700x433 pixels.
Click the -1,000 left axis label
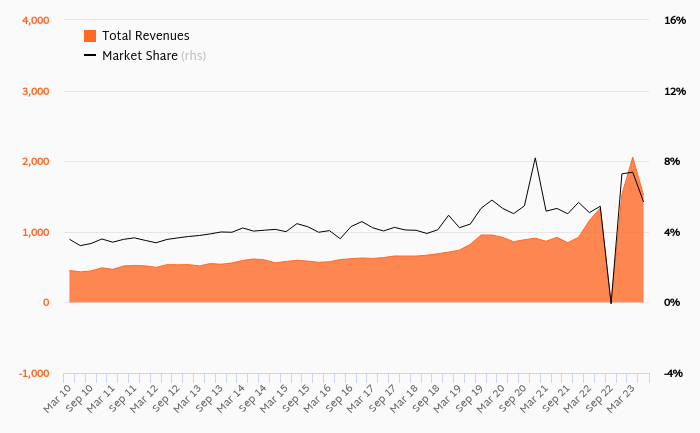[35, 373]
